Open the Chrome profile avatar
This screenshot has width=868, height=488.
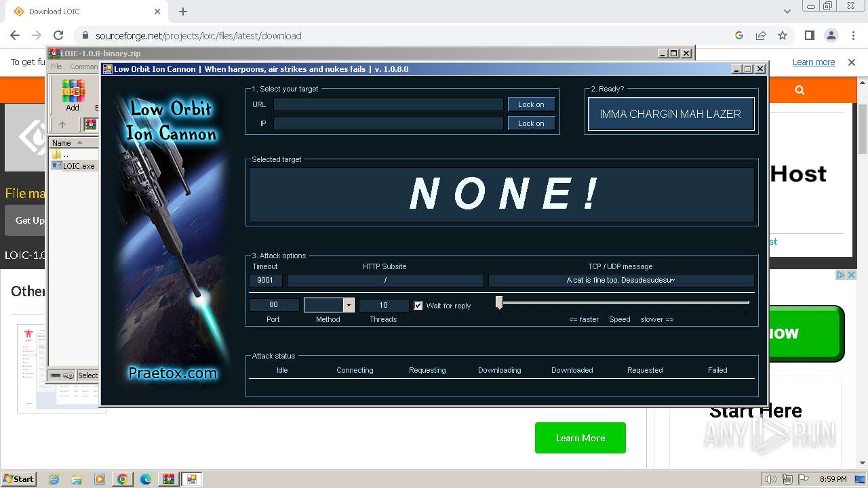tap(831, 35)
